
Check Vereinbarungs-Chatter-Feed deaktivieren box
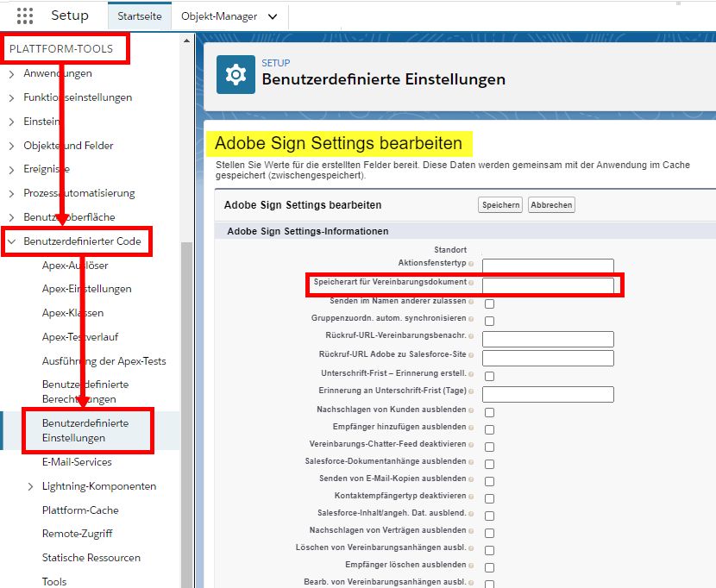tap(489, 447)
